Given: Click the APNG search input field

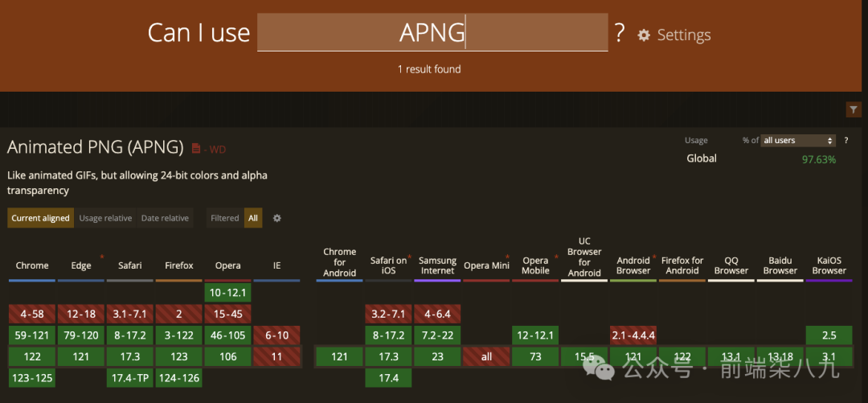Looking at the screenshot, I should (x=432, y=33).
